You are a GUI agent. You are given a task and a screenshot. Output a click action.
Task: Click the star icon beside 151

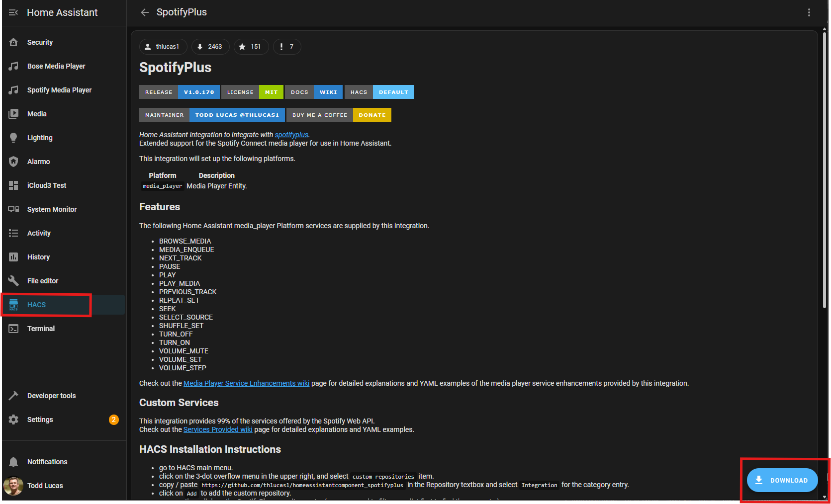tap(242, 47)
